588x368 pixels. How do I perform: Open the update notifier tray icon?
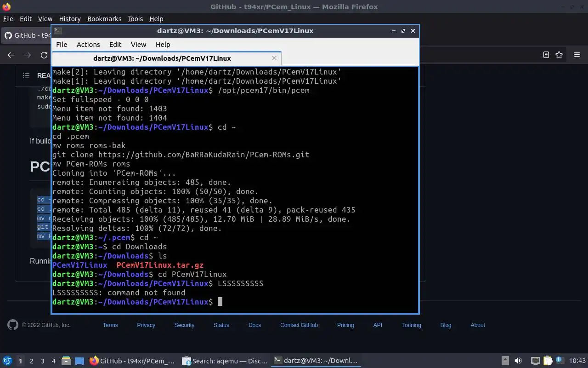(560, 361)
